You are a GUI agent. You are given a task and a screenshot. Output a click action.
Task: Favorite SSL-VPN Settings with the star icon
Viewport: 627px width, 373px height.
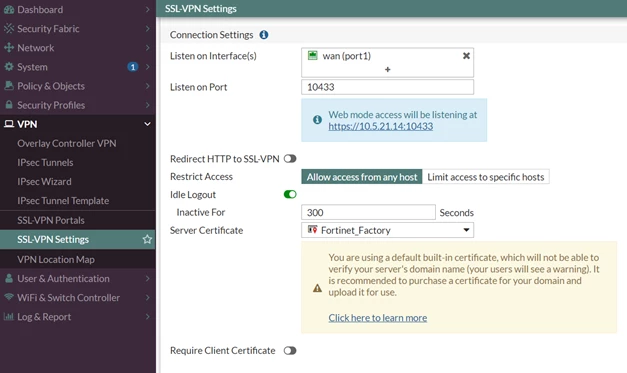point(147,239)
